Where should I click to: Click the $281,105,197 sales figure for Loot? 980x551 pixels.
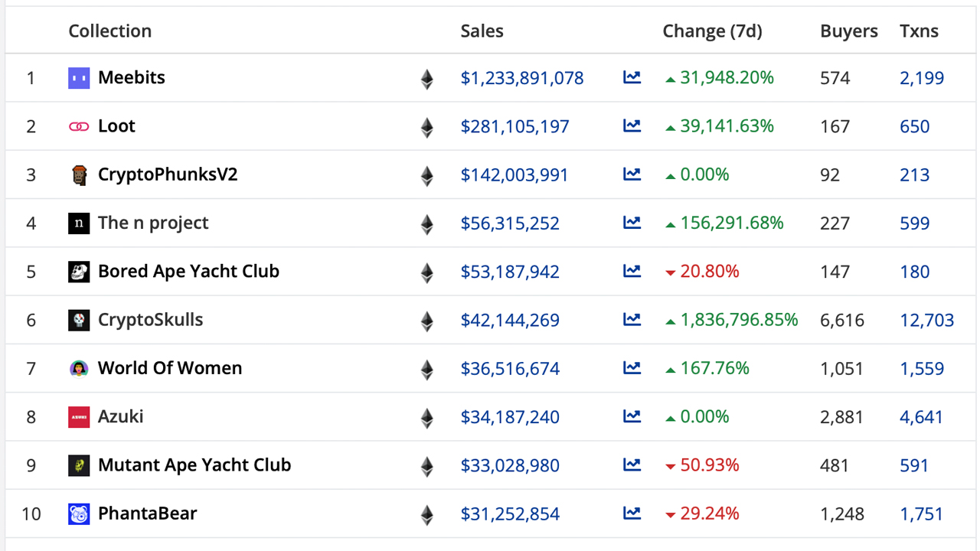(514, 126)
